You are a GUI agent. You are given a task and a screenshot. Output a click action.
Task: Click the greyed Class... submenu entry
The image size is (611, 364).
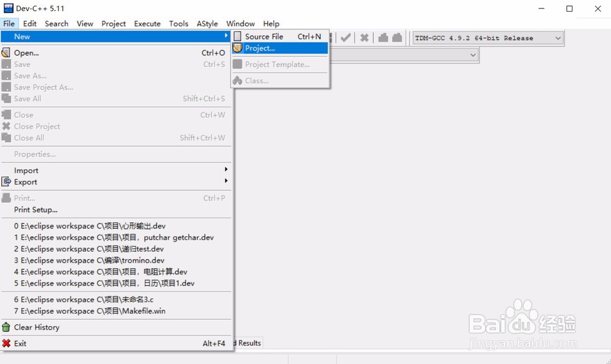click(280, 81)
